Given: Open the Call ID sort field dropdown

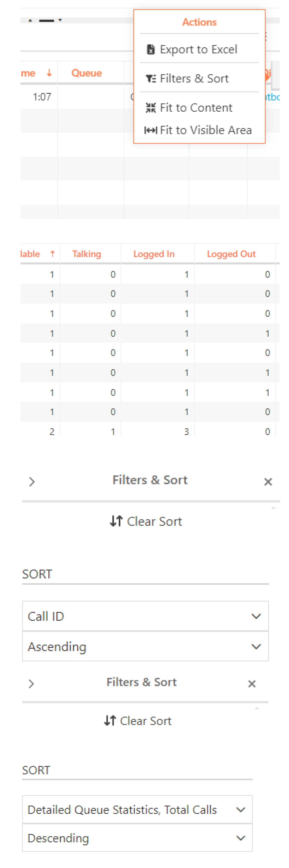Looking at the screenshot, I should [x=146, y=616].
